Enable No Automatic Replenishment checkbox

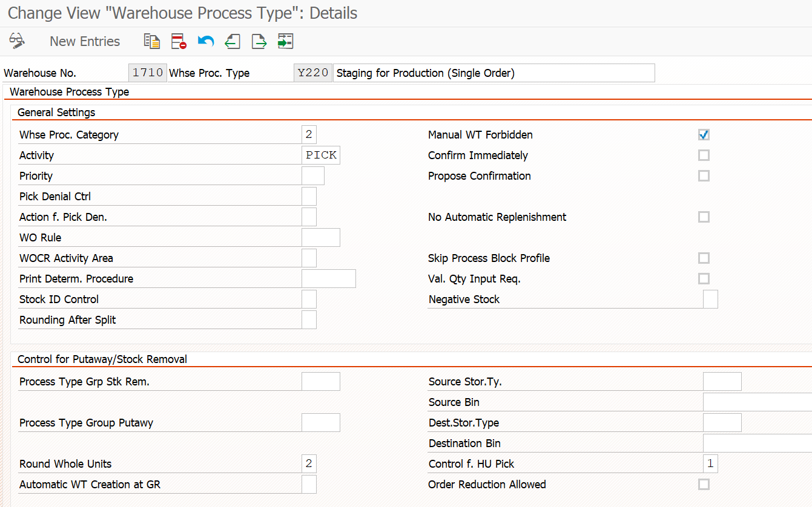point(704,217)
